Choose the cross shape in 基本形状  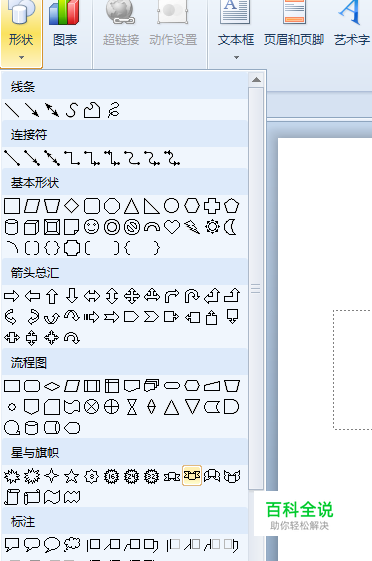click(212, 206)
